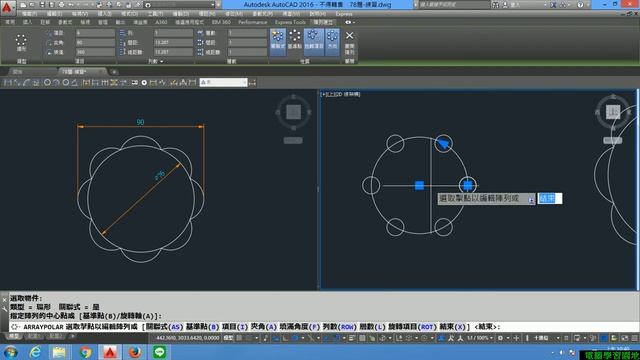Click the dynamic input field showing 結束
The width and height of the screenshot is (640, 360).
pos(550,198)
